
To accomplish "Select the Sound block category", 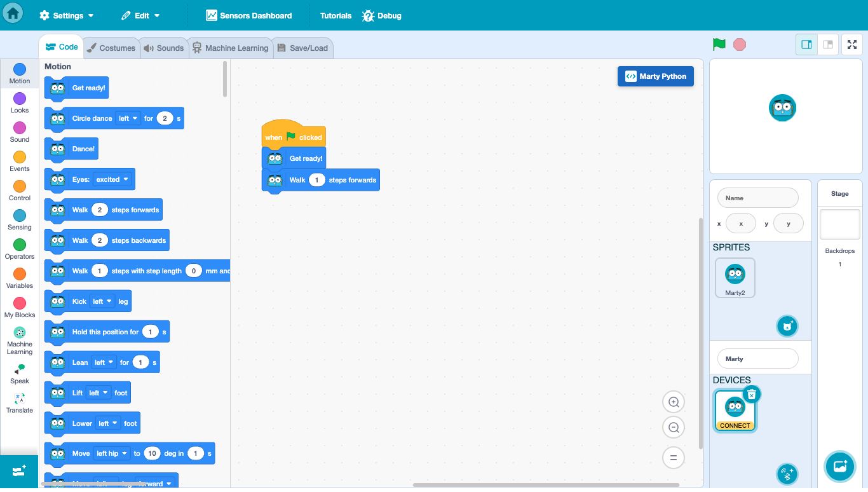I will [20, 132].
